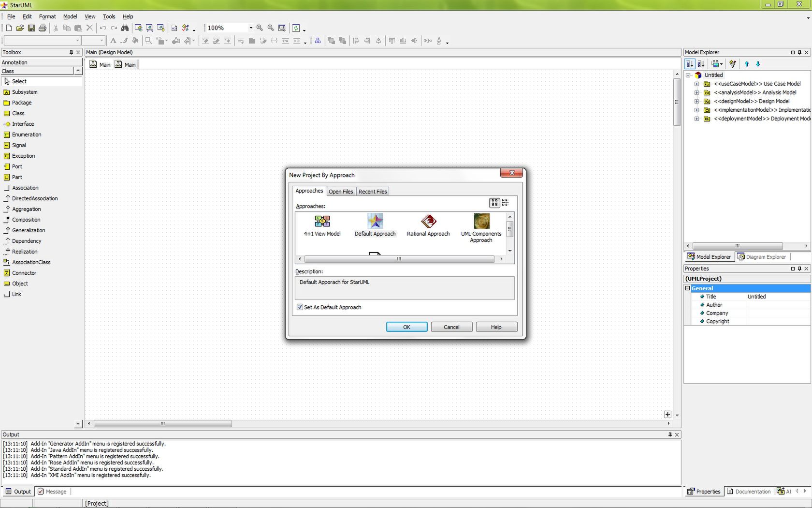Click the Sort alphabetically icon in Model Explorer

(701, 64)
